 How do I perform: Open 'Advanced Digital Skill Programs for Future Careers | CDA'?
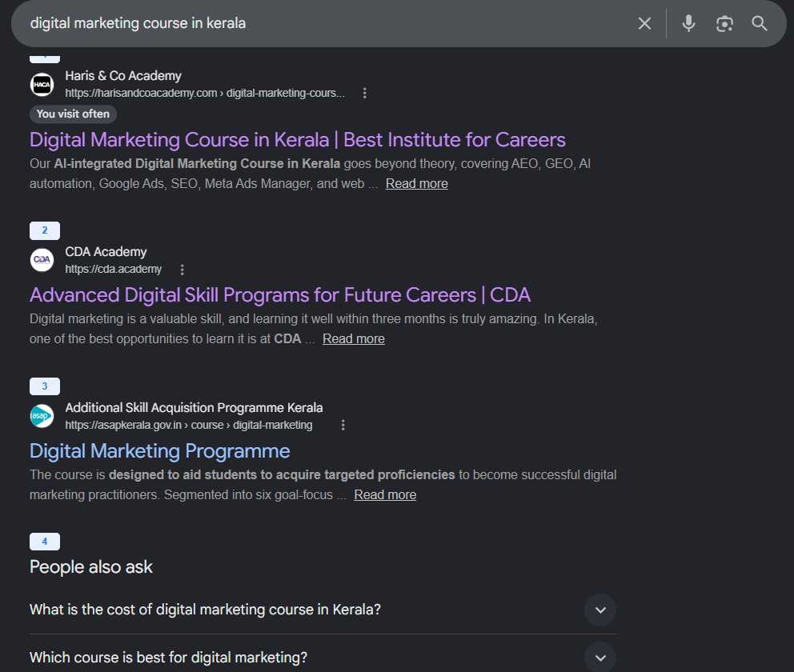pos(280,295)
